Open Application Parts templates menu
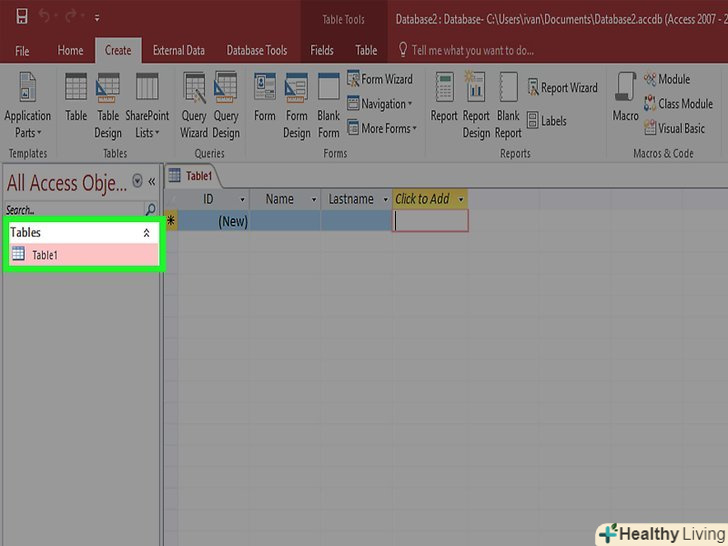This screenshot has height=546, width=728. (x=27, y=105)
